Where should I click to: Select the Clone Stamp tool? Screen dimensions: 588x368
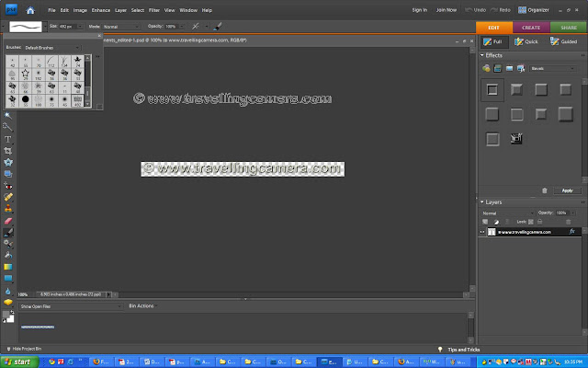[x=8, y=209]
